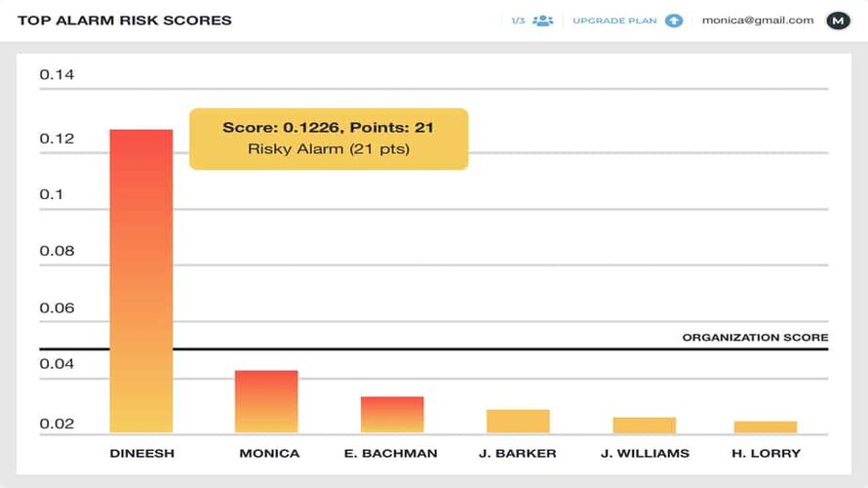Screen dimensions: 868x488
Task: Open the M user avatar menu
Action: point(838,20)
